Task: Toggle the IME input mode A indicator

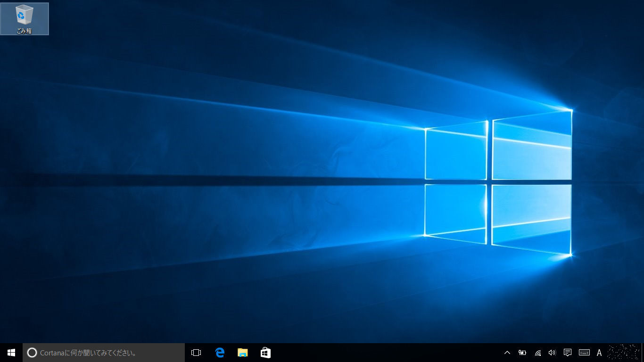Action: 599,353
